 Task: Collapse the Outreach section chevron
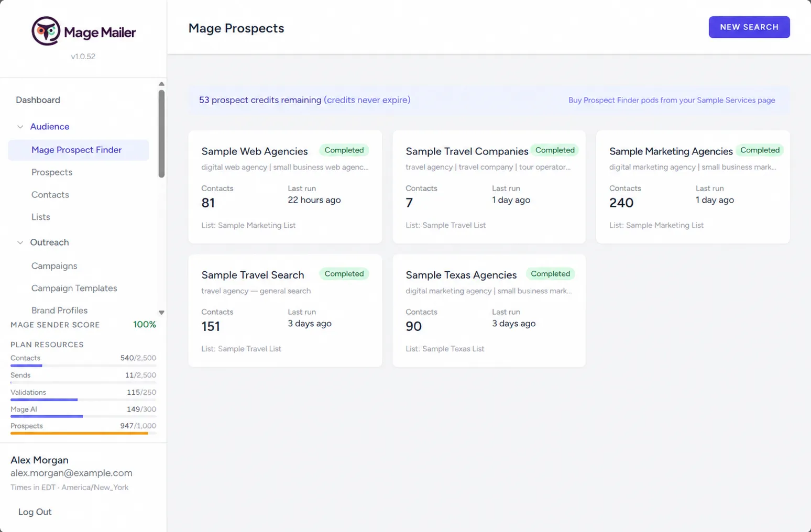click(x=20, y=242)
